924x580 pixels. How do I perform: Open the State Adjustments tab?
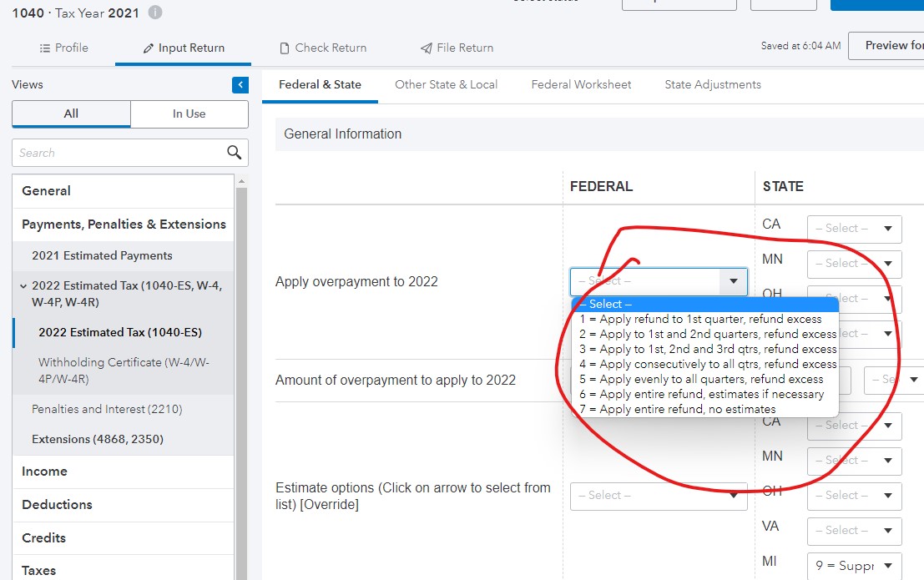713,84
